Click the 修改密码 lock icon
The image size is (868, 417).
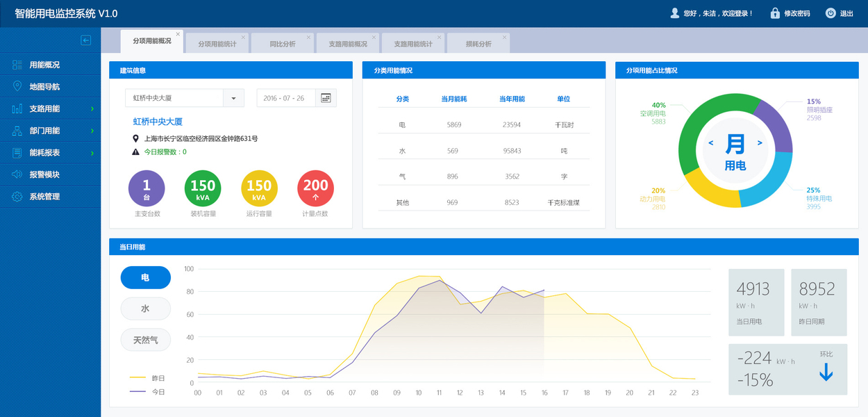tap(775, 13)
